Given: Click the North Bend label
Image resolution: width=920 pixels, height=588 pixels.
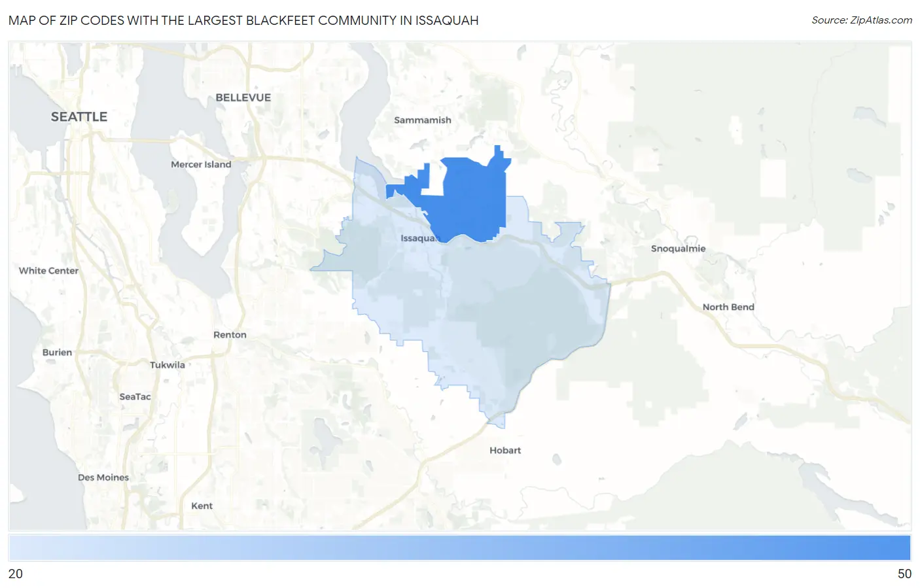Looking at the screenshot, I should [x=728, y=307].
